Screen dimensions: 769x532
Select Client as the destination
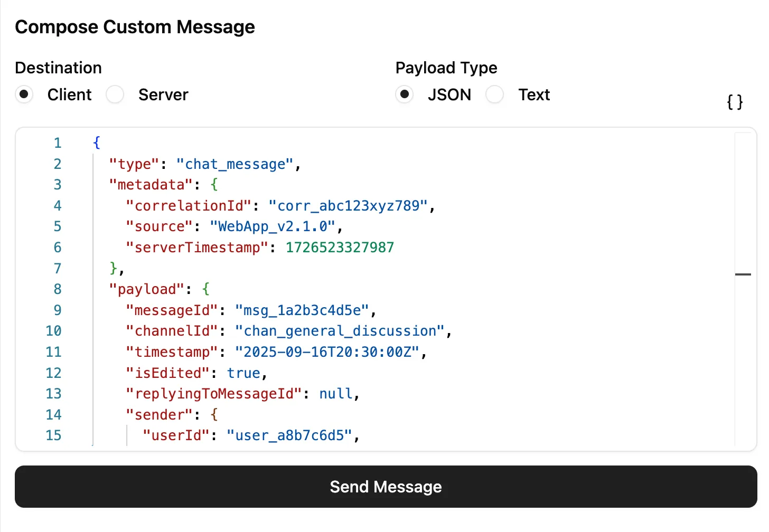[24, 94]
